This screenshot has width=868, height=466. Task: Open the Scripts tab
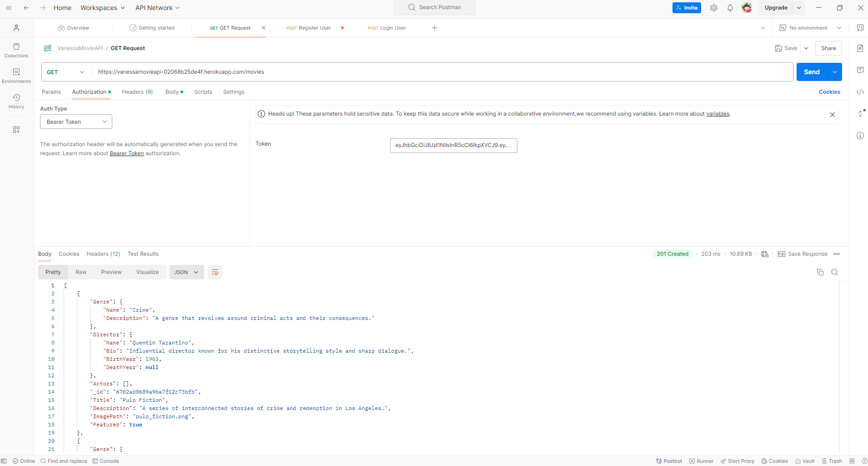point(203,92)
